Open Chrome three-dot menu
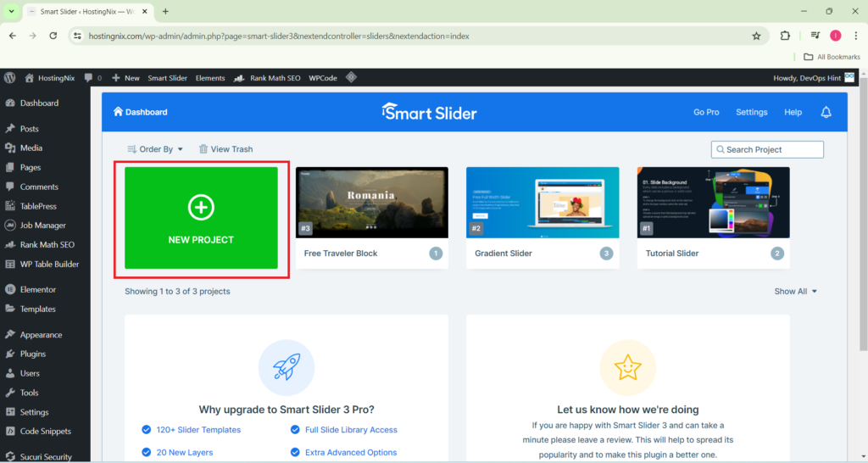 tap(856, 36)
